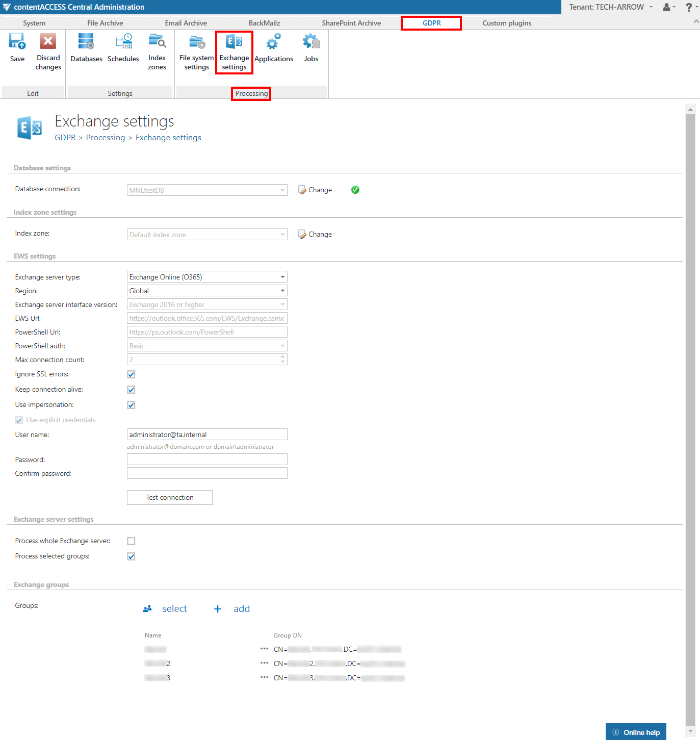The height and width of the screenshot is (740, 700).
Task: Open Databases settings icon
Action: (x=86, y=42)
